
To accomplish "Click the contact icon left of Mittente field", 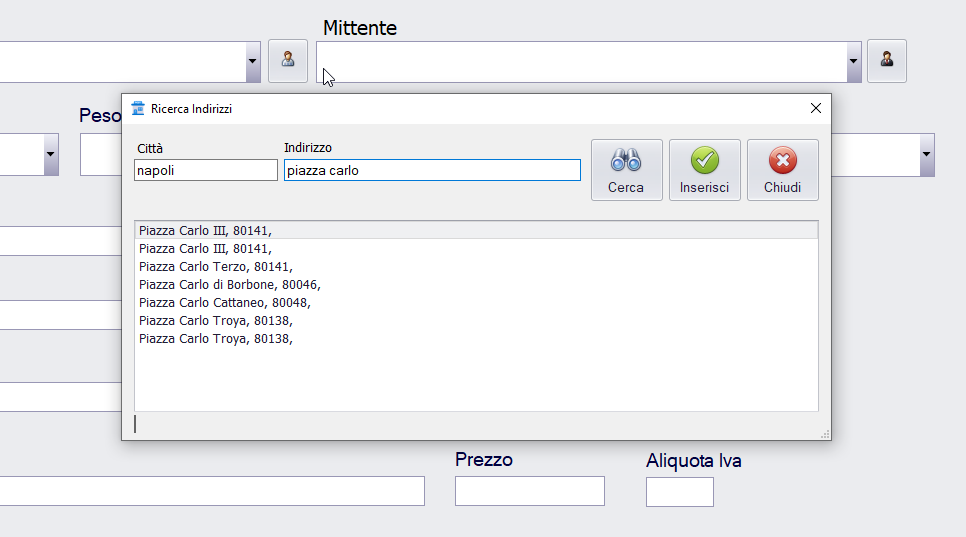I will (288, 61).
